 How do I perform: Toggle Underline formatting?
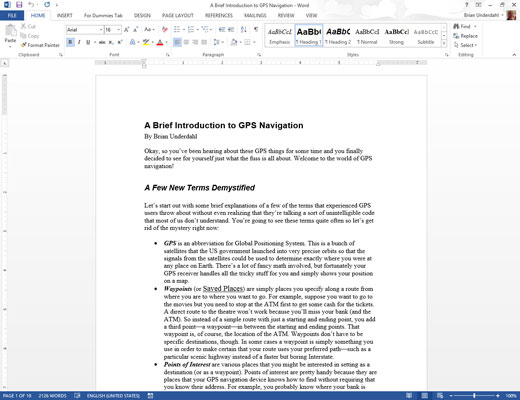click(88, 42)
